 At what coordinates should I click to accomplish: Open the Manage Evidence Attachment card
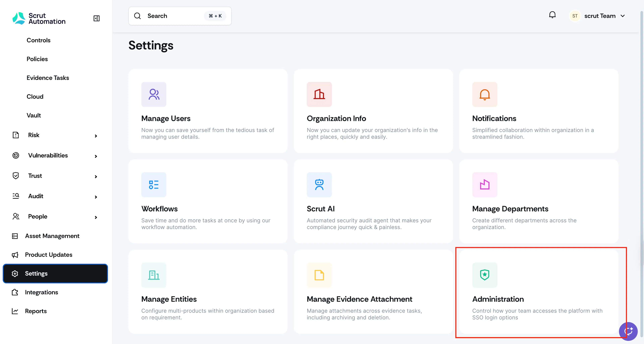pyautogui.click(x=373, y=292)
